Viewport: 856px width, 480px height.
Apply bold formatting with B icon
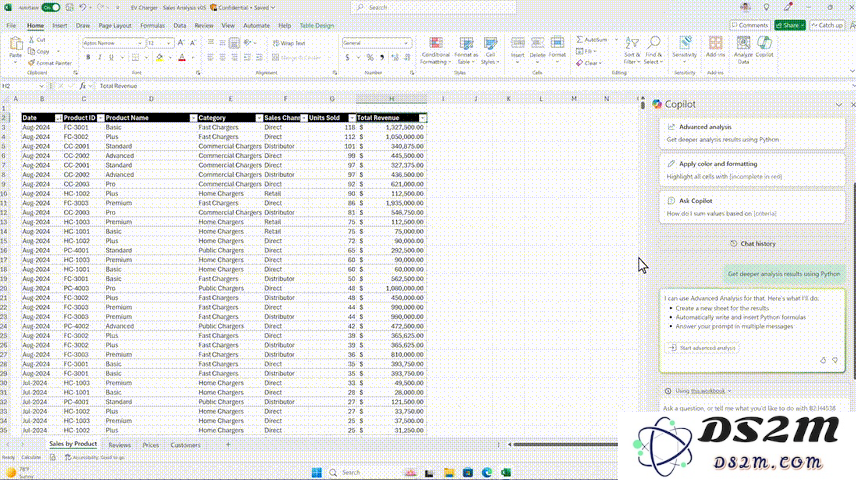(88, 57)
